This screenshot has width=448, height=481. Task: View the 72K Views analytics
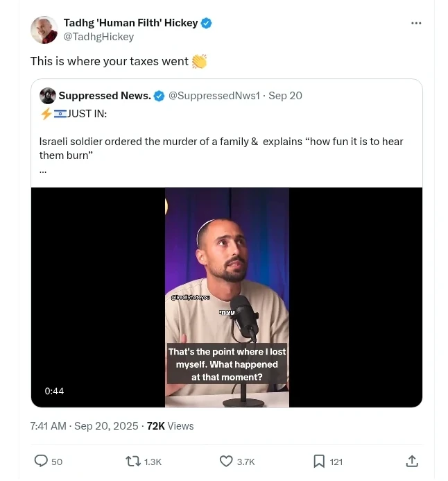tap(170, 425)
